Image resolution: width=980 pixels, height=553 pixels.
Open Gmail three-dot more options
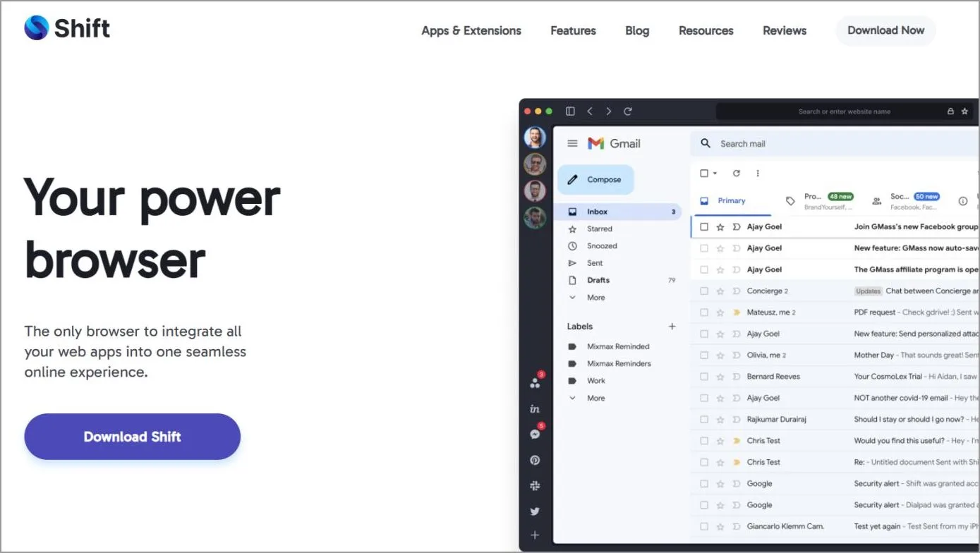(x=758, y=173)
